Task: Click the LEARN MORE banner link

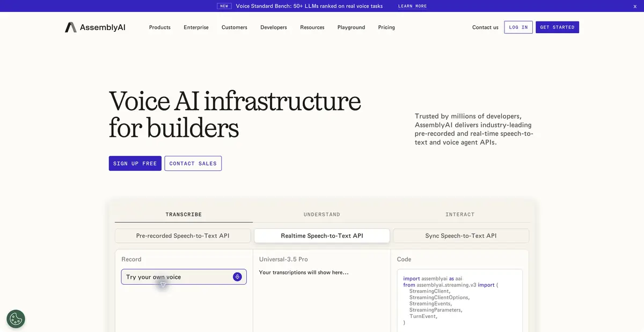Action: coord(413,6)
